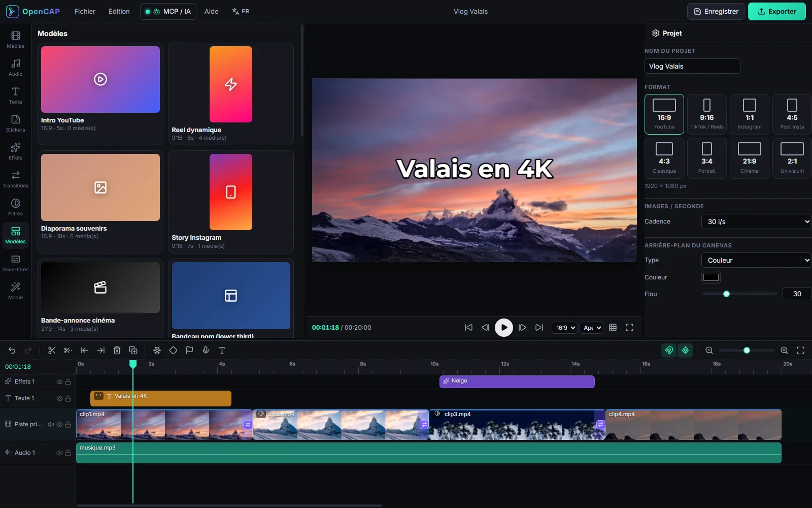This screenshot has width=812, height=508.
Task: Click the scissors split tool
Action: pyautogui.click(x=52, y=350)
